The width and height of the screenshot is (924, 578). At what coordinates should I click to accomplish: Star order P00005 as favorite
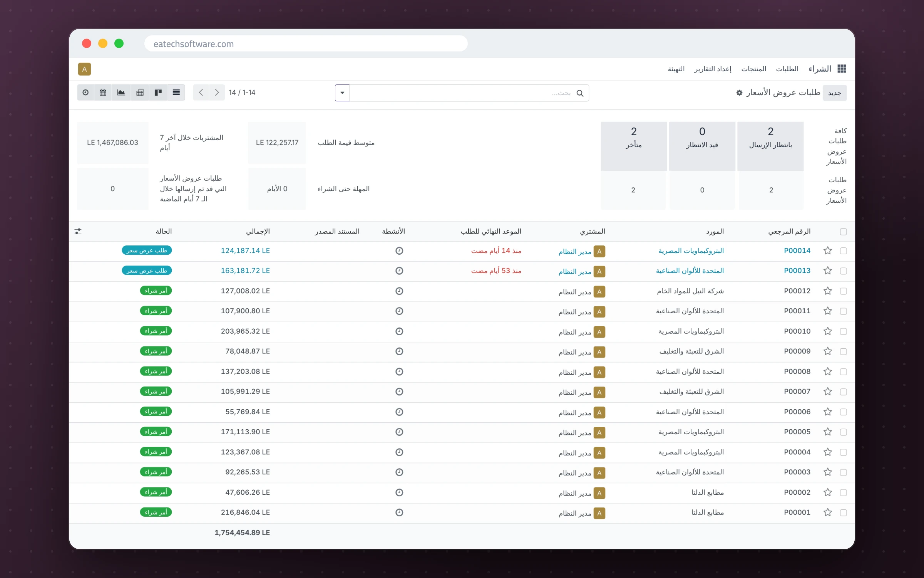tap(828, 432)
